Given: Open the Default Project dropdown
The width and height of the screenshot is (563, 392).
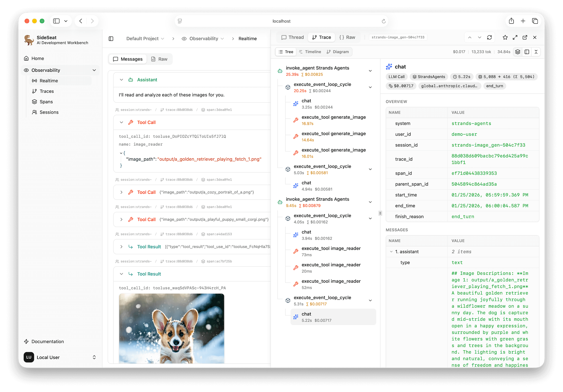Looking at the screenshot, I should 145,39.
